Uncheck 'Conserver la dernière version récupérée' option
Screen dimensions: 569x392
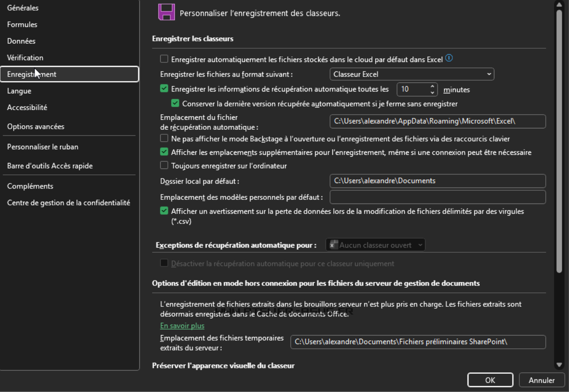(175, 104)
